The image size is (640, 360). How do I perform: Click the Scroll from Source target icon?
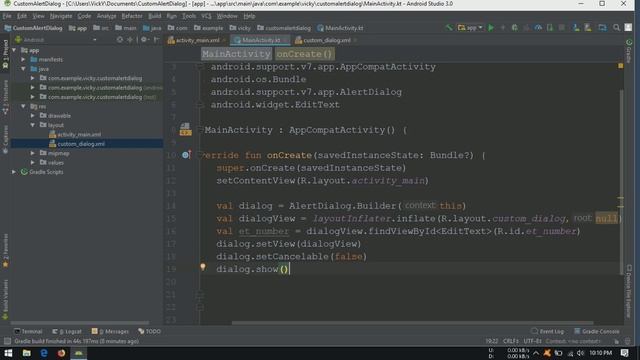point(120,40)
